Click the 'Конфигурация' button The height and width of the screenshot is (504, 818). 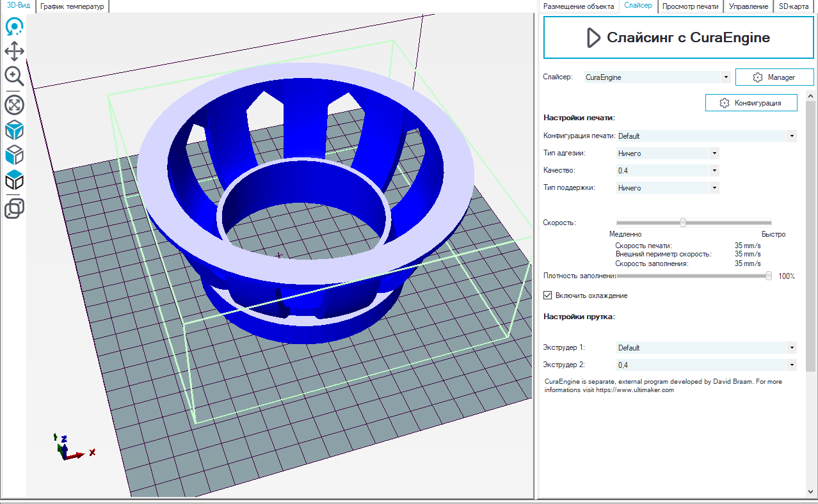click(751, 103)
